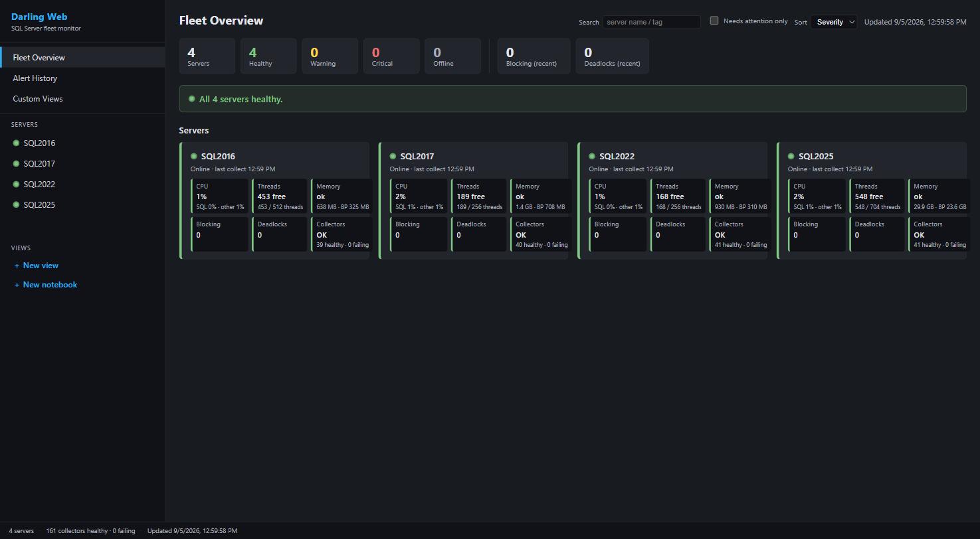Focus the server name / tag search field
980x539 pixels.
(651, 22)
